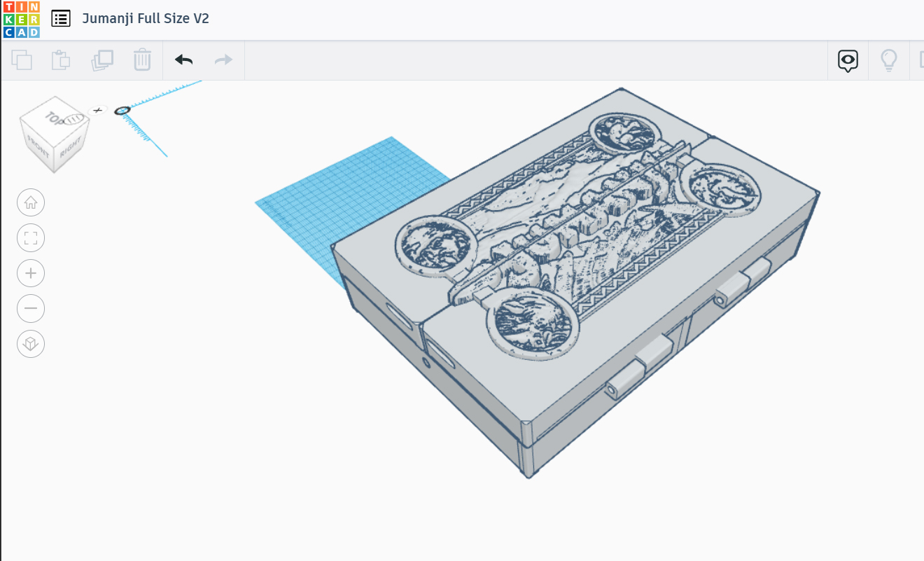Click the Delete trash can icon
This screenshot has width=924, height=561.
point(142,60)
